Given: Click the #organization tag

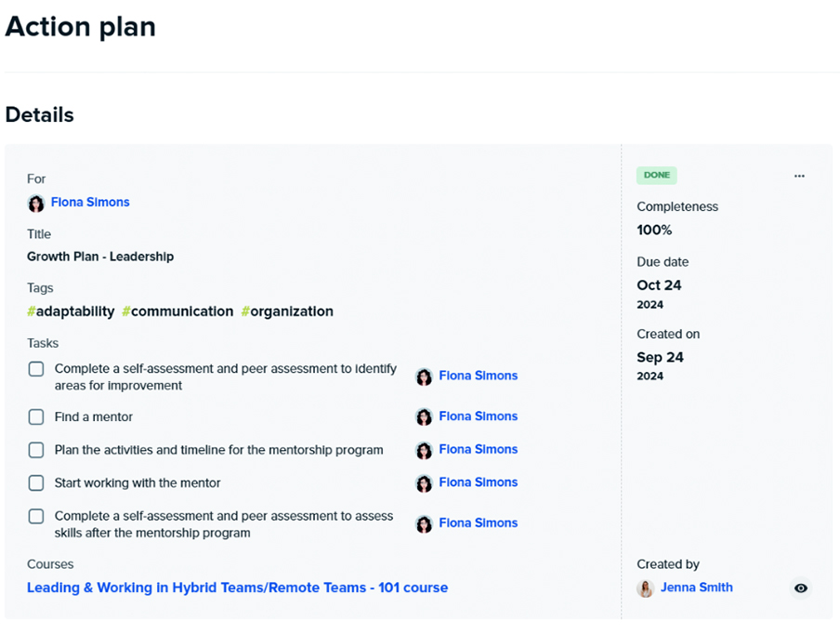Looking at the screenshot, I should [x=287, y=311].
